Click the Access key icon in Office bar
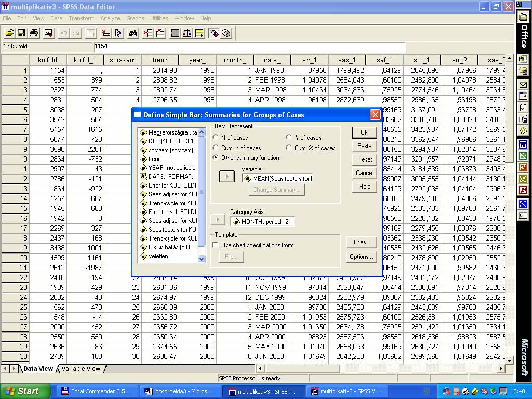Viewport: 532px width, 399px height. pyautogui.click(x=523, y=190)
